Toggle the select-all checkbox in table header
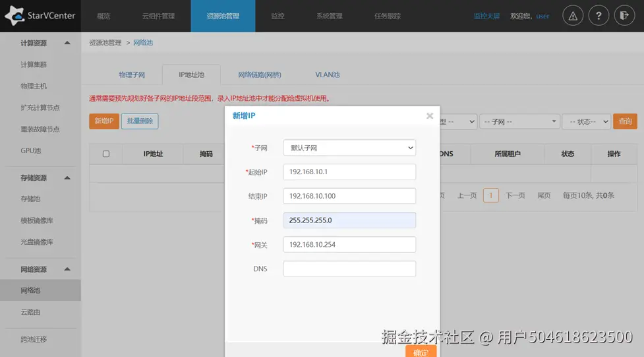This screenshot has height=357, width=644. point(106,154)
